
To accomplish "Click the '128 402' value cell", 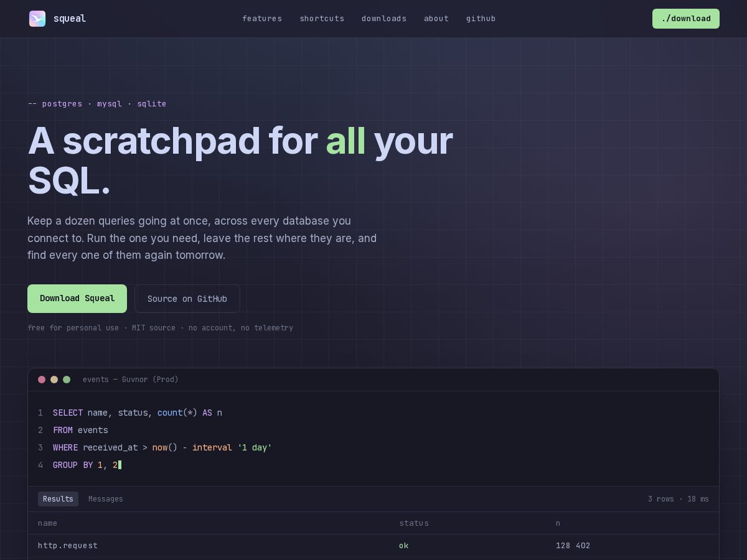I will point(573,546).
